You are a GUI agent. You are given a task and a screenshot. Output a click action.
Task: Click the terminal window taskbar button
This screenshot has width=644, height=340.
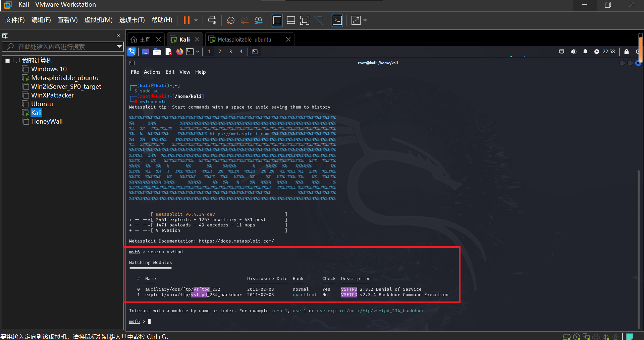(255, 52)
